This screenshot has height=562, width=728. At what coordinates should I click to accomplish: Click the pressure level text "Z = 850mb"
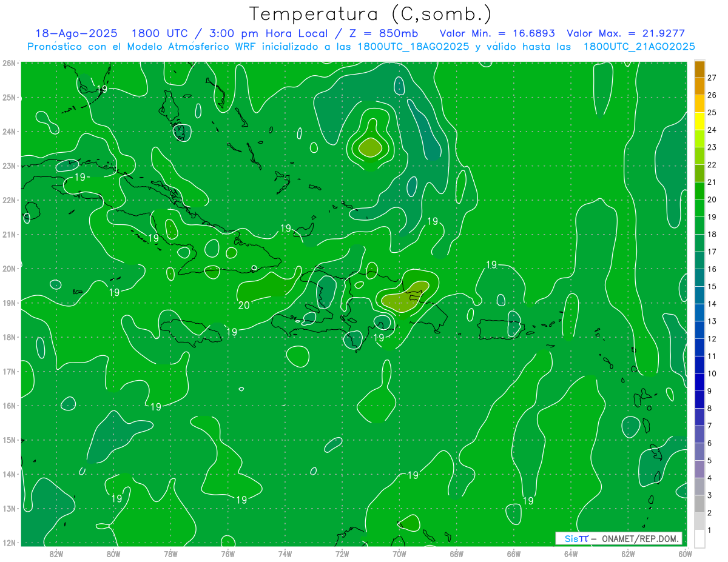click(381, 33)
